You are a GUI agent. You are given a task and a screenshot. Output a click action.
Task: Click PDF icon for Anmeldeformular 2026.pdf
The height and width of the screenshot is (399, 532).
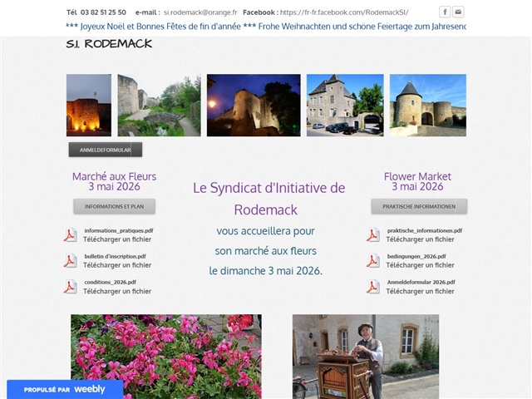(x=373, y=287)
